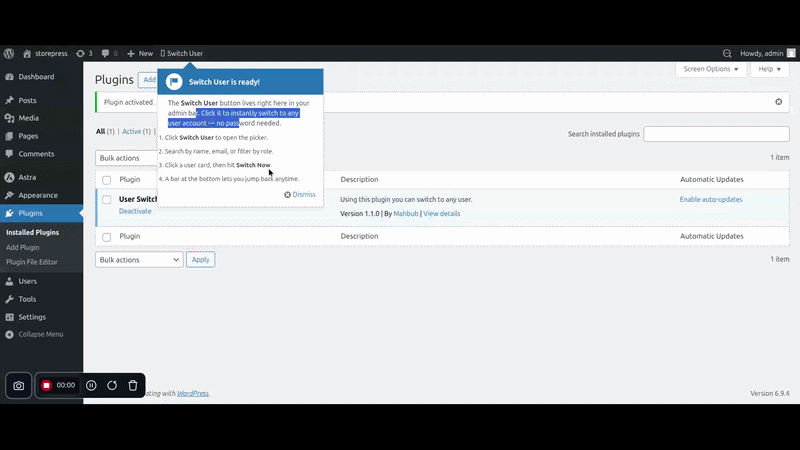Screen dimensions: 800x450
Task: Click the Pages icon in sidebar
Action: pyautogui.click(x=9, y=136)
